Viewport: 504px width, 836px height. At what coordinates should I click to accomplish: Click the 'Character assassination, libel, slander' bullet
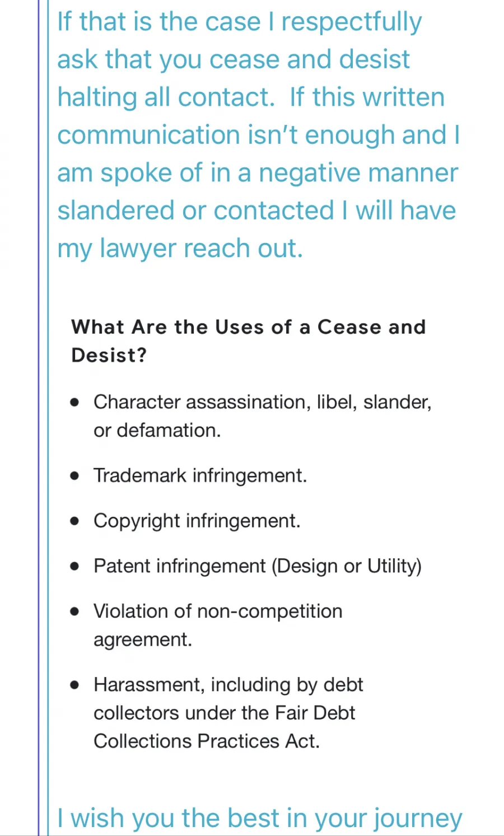pos(262,416)
